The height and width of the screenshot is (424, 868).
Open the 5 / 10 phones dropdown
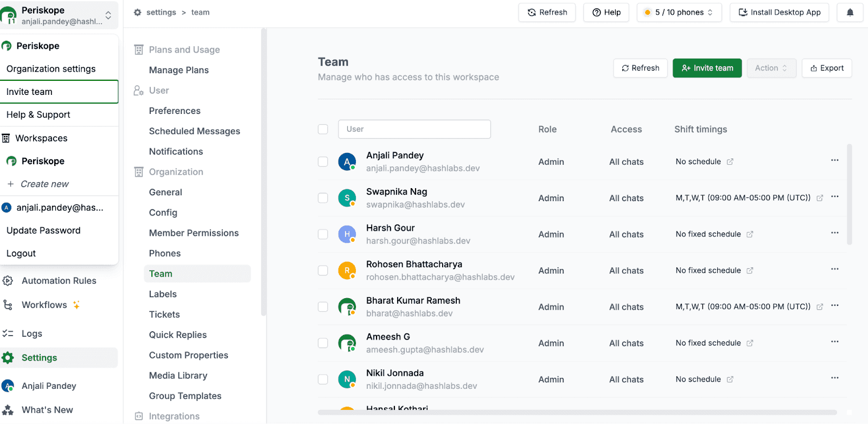679,12
